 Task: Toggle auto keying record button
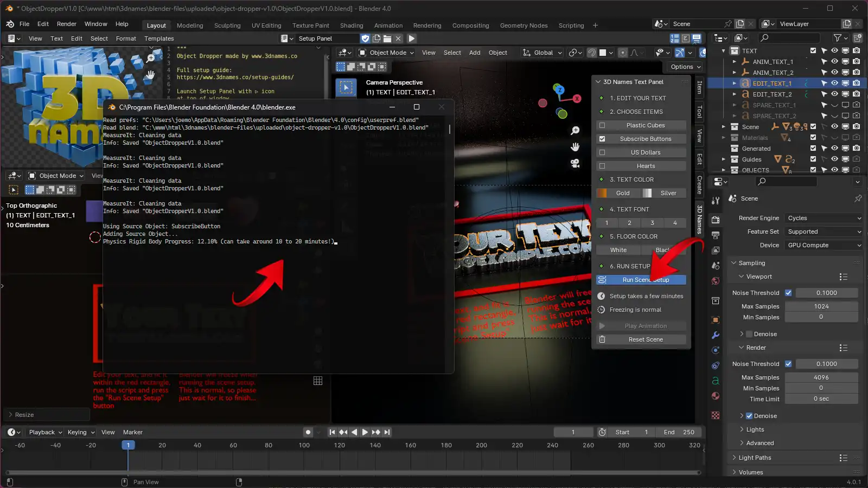pos(308,432)
